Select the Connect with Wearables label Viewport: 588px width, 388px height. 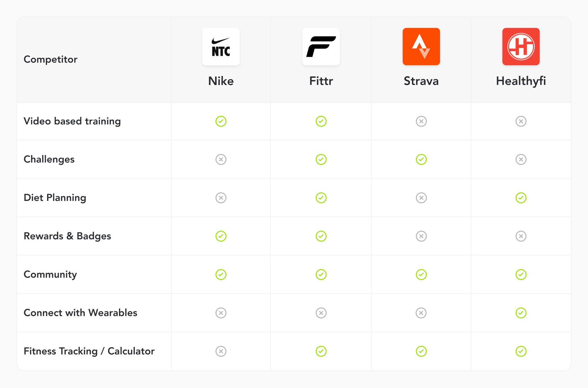coord(81,313)
